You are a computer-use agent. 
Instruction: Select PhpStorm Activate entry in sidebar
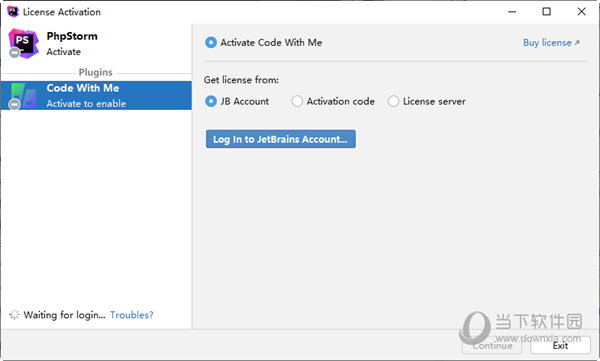coord(96,44)
